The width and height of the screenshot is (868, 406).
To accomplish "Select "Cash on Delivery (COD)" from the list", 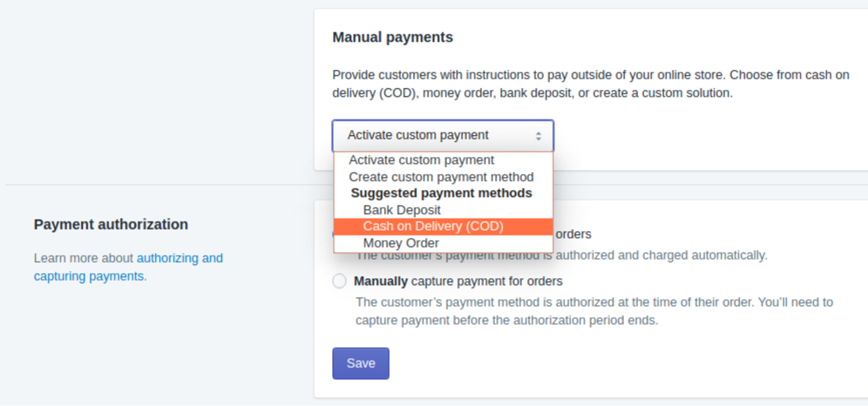I will click(x=433, y=227).
